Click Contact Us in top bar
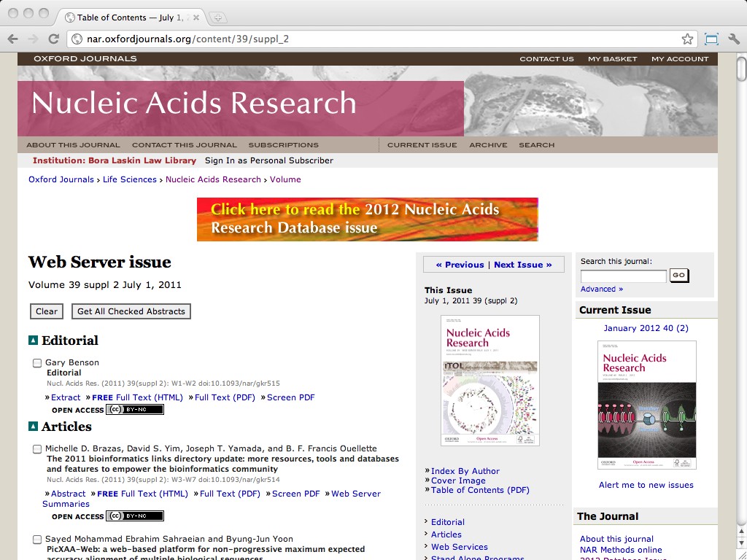The width and height of the screenshot is (747, 560). point(546,58)
